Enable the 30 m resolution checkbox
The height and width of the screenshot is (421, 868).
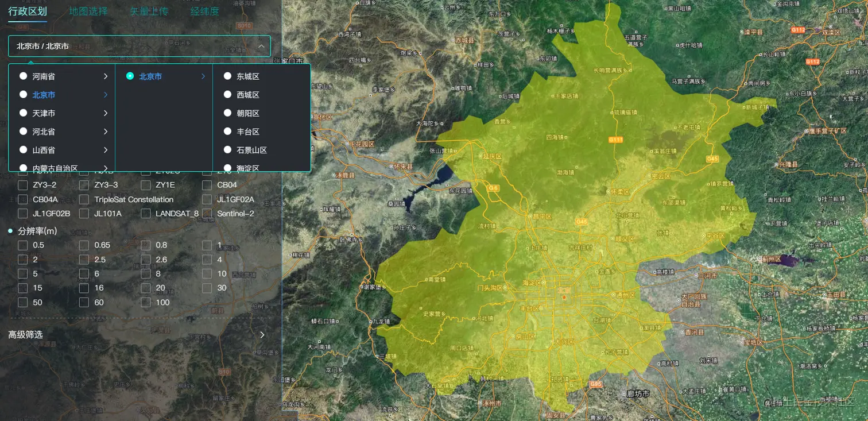[x=207, y=288]
